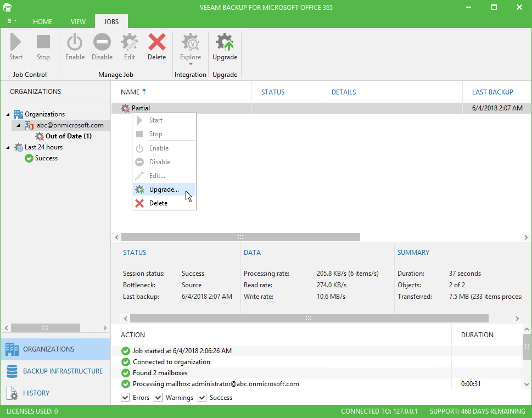The height and width of the screenshot is (418, 532).
Task: Click the Organizations building icon in tree
Action: (x=18, y=114)
